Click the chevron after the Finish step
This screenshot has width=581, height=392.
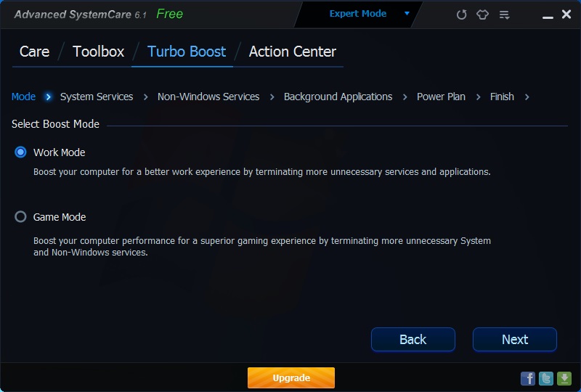[x=527, y=97]
